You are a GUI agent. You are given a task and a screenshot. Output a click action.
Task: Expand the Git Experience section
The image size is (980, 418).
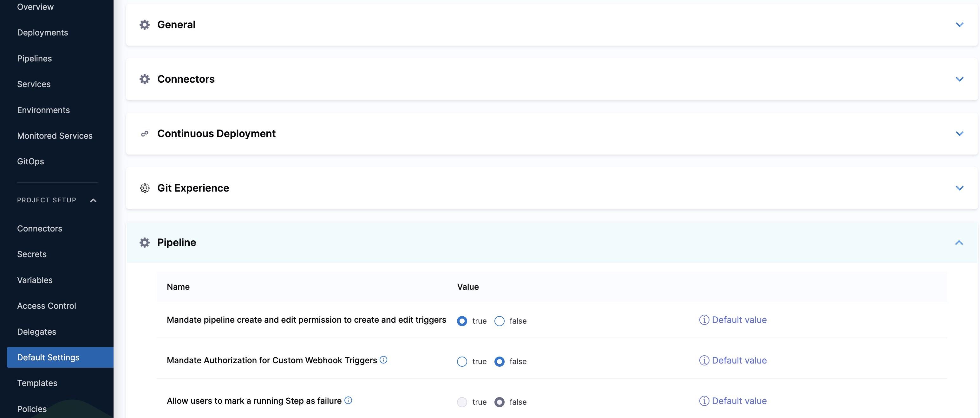pyautogui.click(x=959, y=188)
